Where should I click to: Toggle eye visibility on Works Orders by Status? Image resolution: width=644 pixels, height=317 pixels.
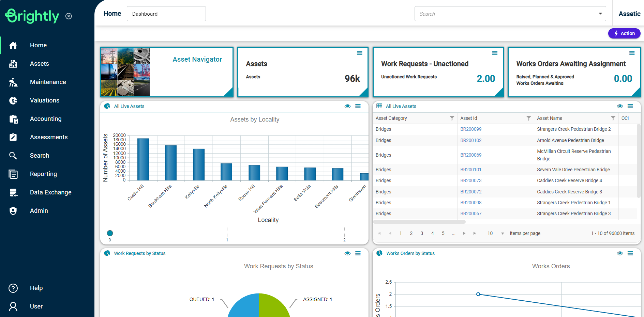click(x=620, y=253)
